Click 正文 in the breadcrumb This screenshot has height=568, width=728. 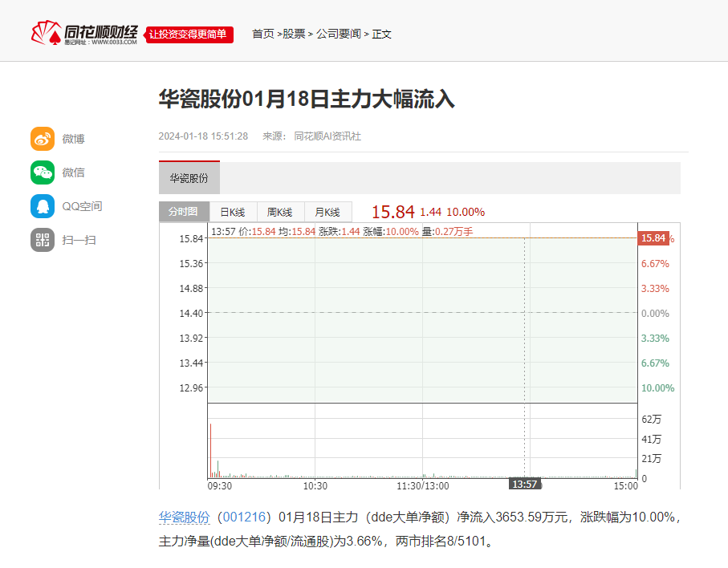point(381,34)
